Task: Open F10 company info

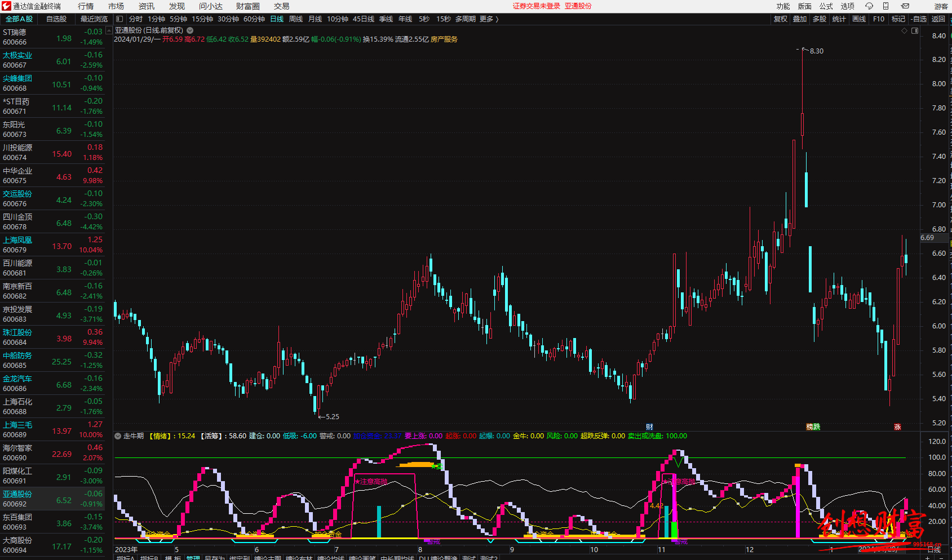Action: tap(879, 19)
